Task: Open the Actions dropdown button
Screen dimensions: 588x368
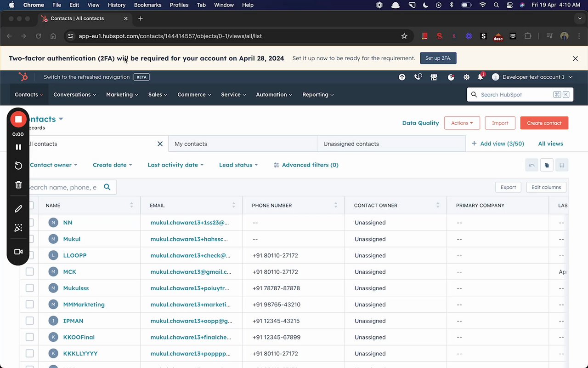Action: click(462, 123)
